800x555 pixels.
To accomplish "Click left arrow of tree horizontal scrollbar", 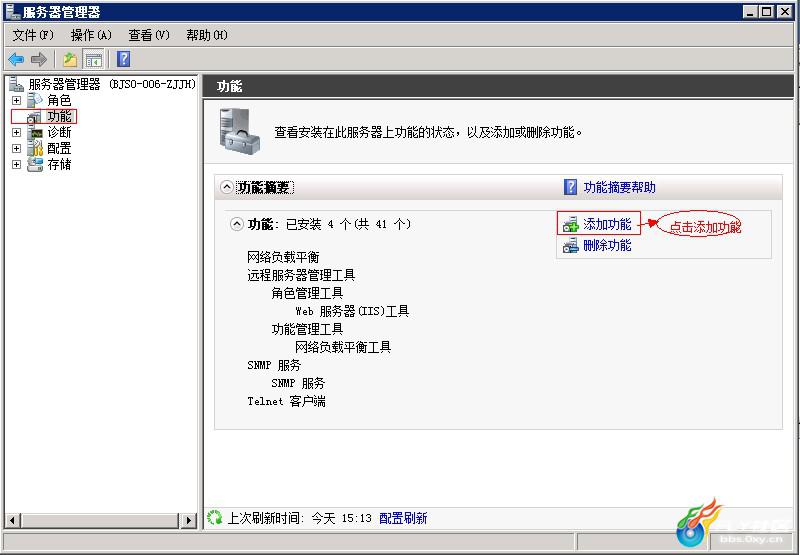I will (13, 520).
